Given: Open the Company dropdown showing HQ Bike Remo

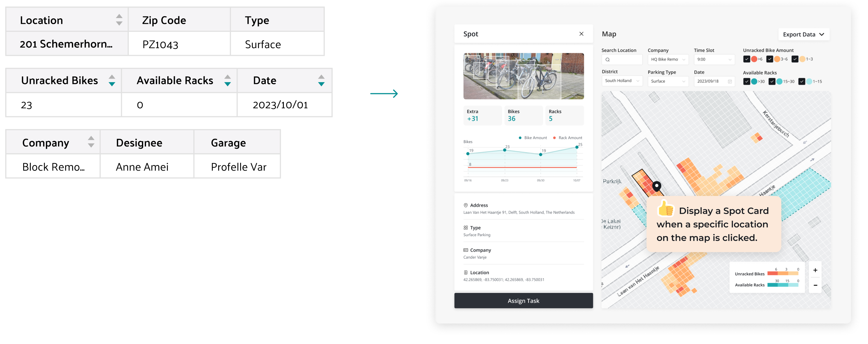Looking at the screenshot, I should (x=668, y=59).
